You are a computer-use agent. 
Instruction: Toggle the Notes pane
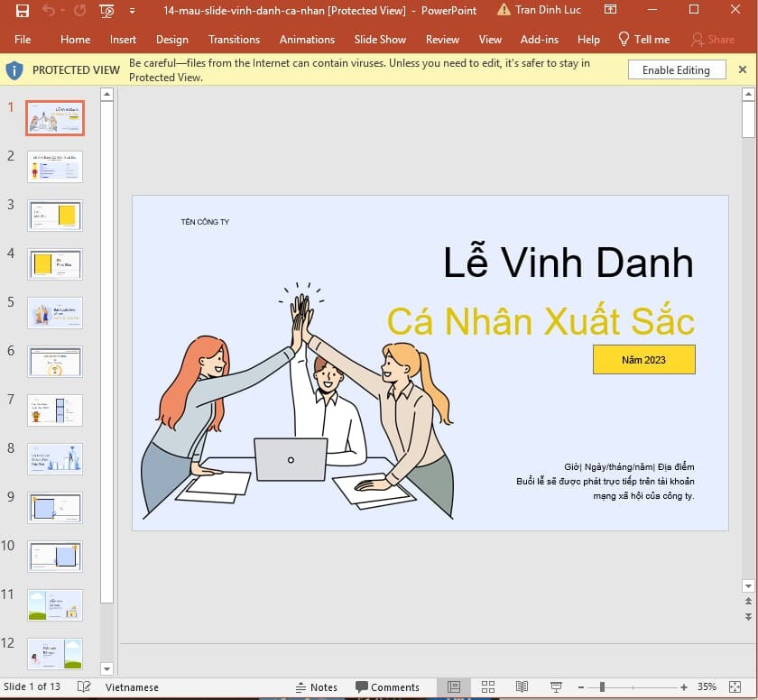coord(318,686)
